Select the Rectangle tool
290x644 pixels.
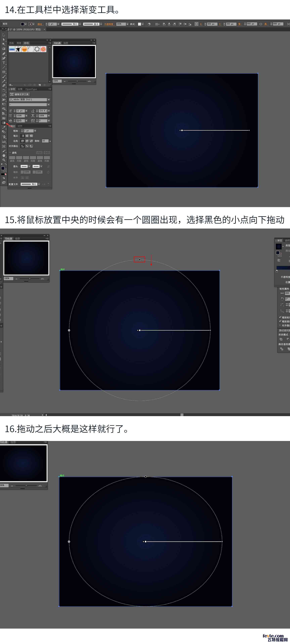click(4, 72)
